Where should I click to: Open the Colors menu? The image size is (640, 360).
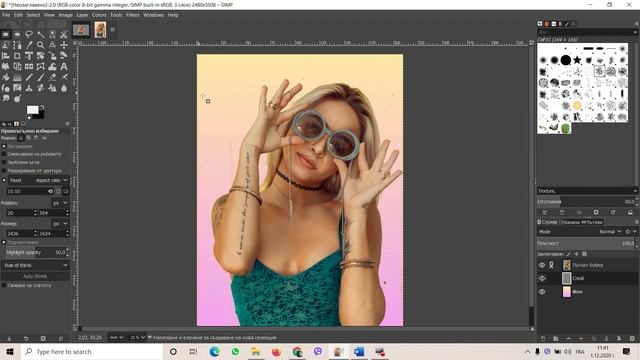pyautogui.click(x=99, y=15)
